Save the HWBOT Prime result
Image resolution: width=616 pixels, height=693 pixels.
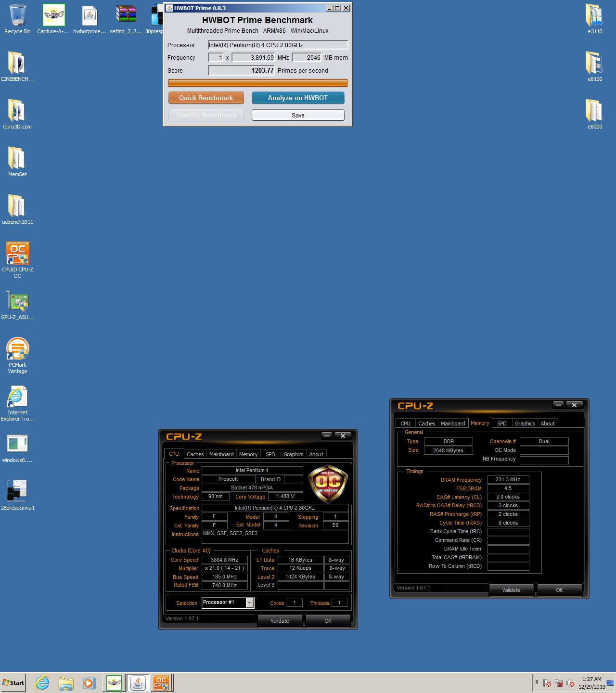click(x=298, y=115)
